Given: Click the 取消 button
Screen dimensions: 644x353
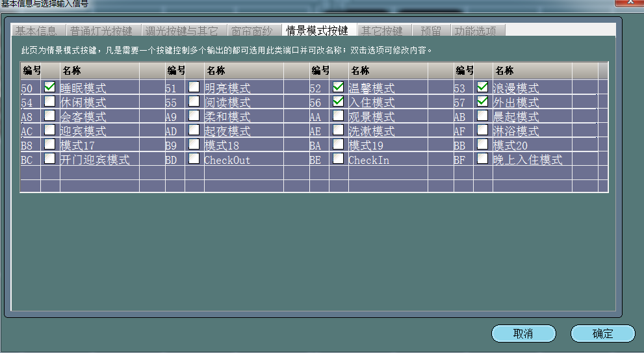Looking at the screenshot, I should click(523, 333).
